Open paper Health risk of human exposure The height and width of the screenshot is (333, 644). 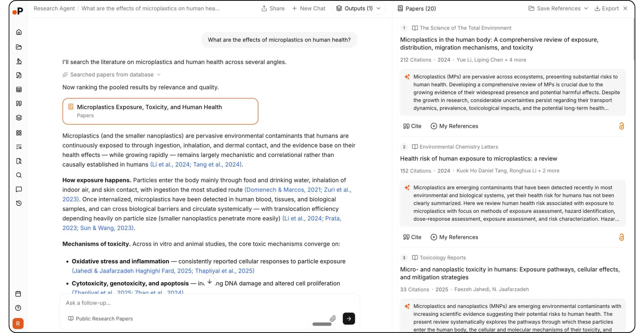click(x=478, y=159)
